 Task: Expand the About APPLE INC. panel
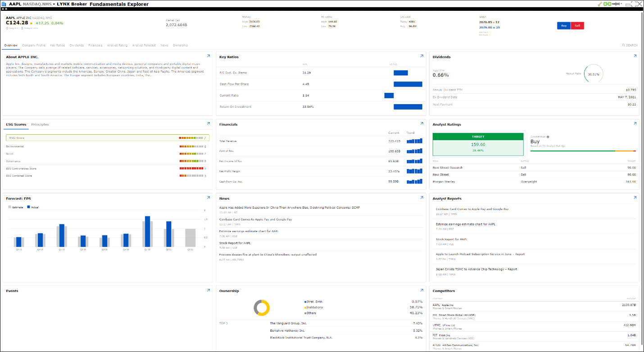click(209, 56)
